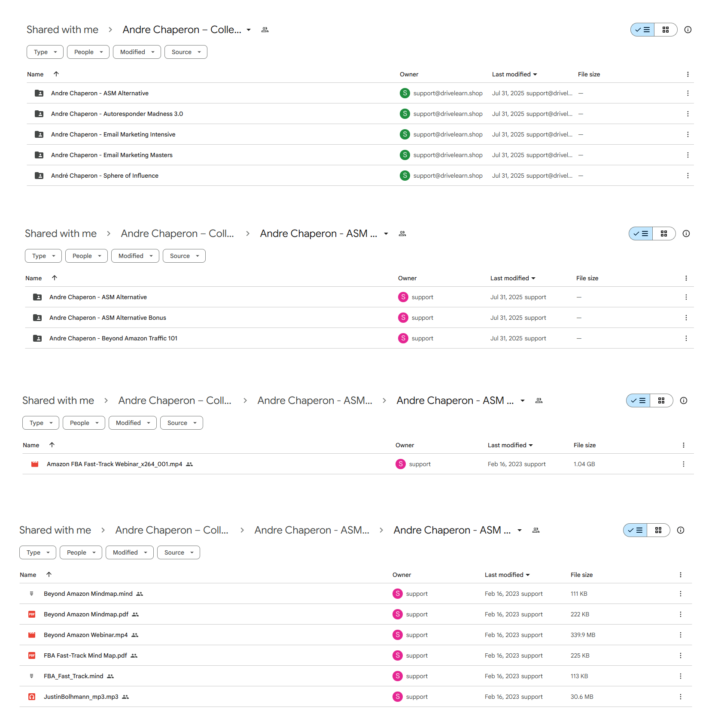Open People filter in the first panel
This screenshot has height=728, width=718.
coord(88,52)
